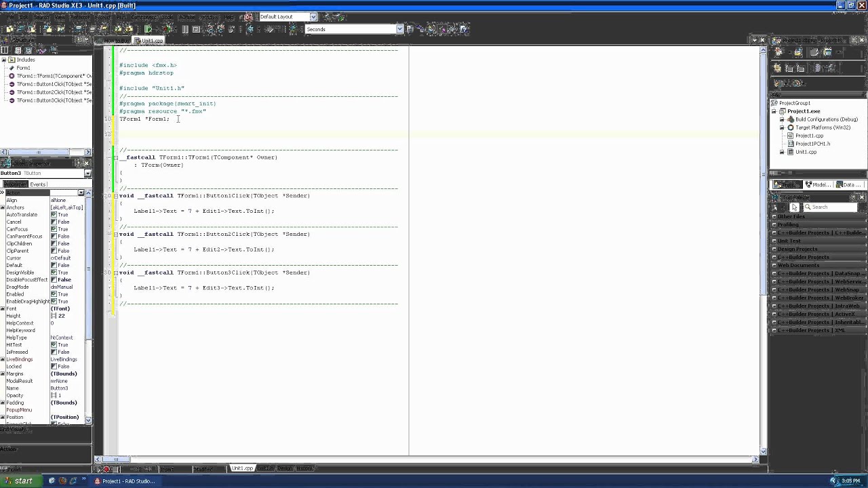Open the Button3 component selector dropdown
Screen dimensions: 868x488
[87, 174]
